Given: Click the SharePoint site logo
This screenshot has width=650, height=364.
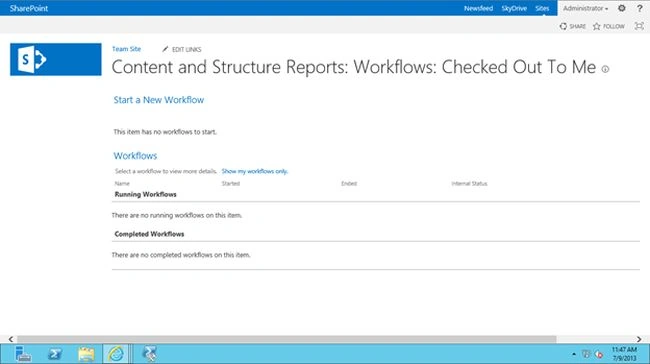Looking at the screenshot, I should (x=56, y=59).
